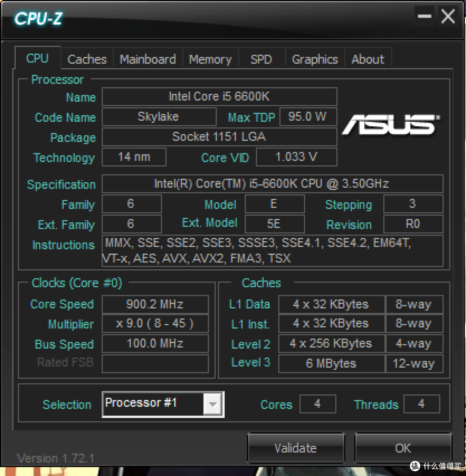Screen dimensions: 466x476
Task: Click the Core VID value 1.033 V
Action: click(x=296, y=157)
